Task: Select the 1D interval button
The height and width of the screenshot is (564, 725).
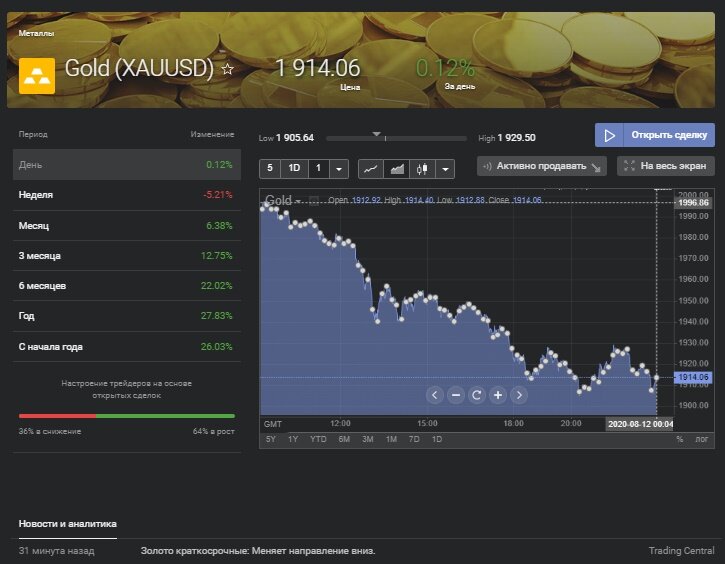Action: 294,168
